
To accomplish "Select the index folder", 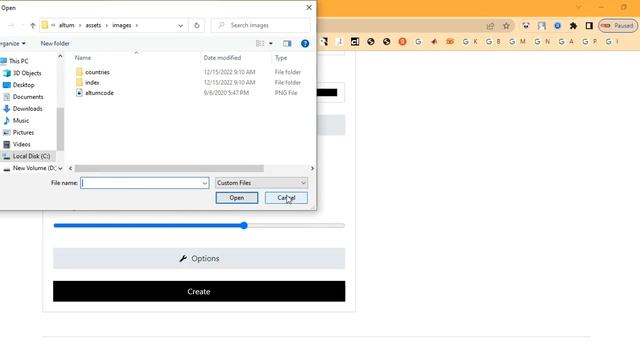I will coord(92,82).
